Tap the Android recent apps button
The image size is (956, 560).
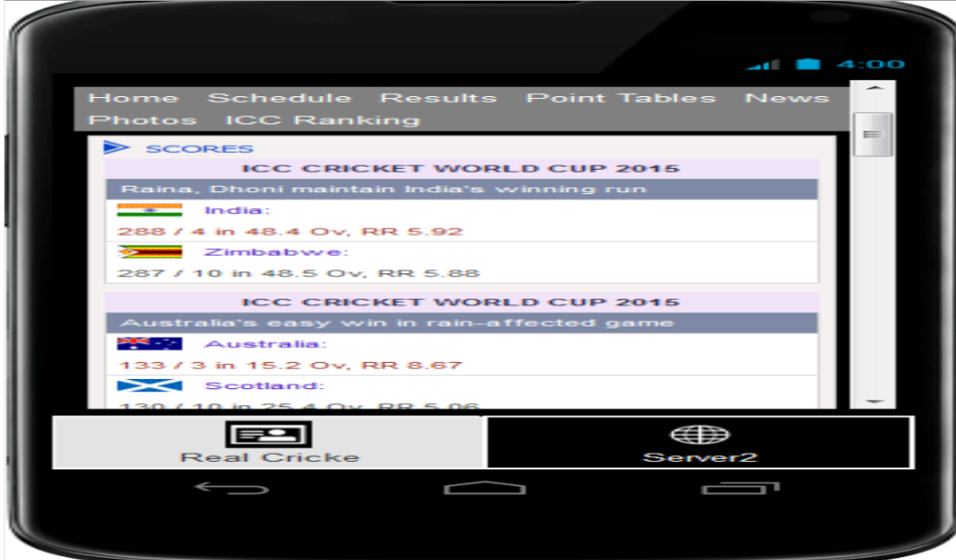pos(740,487)
